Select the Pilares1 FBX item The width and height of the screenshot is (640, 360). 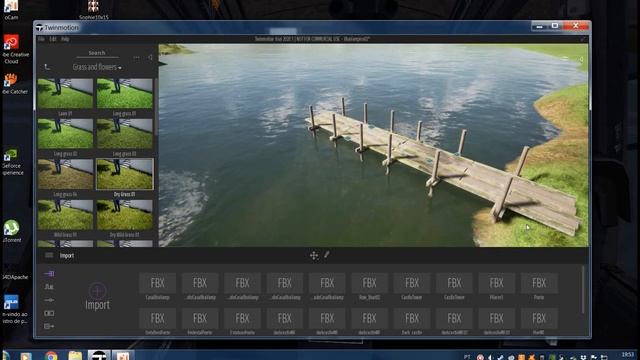point(496,287)
